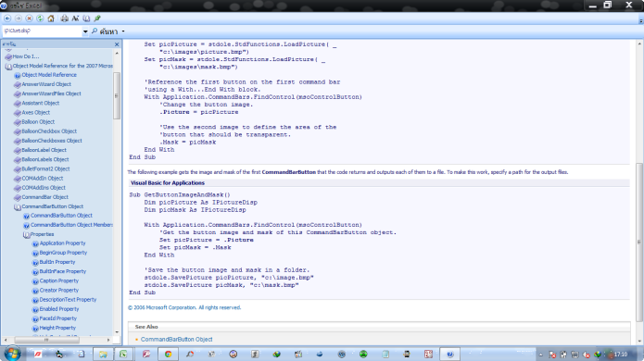The height and width of the screenshot is (361, 644).
Task: Show hidden system tray icons arrow
Action: 541,355
